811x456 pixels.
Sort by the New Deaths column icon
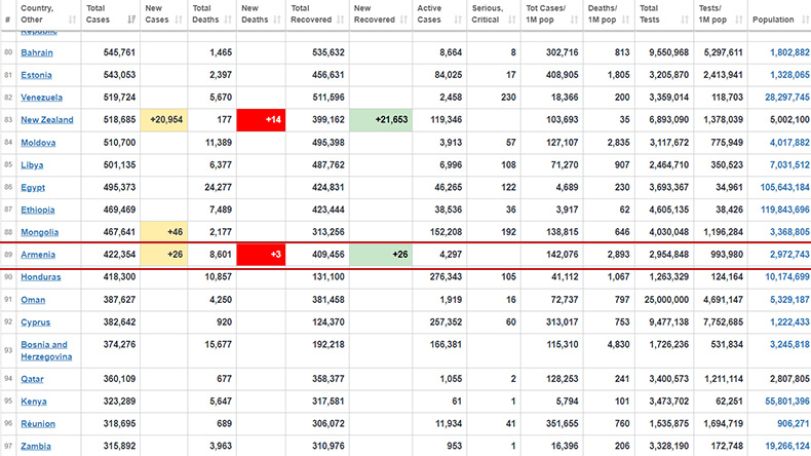[x=277, y=20]
